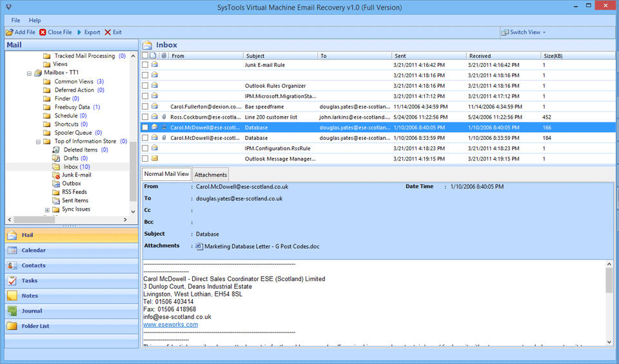
Task: Click the folder tree vertical scrollbar thumb
Action: point(133,172)
